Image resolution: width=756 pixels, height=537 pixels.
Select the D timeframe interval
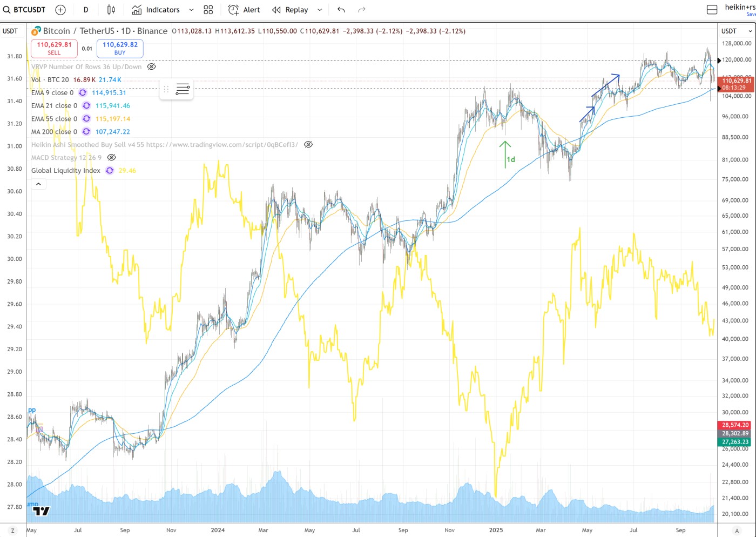86,10
